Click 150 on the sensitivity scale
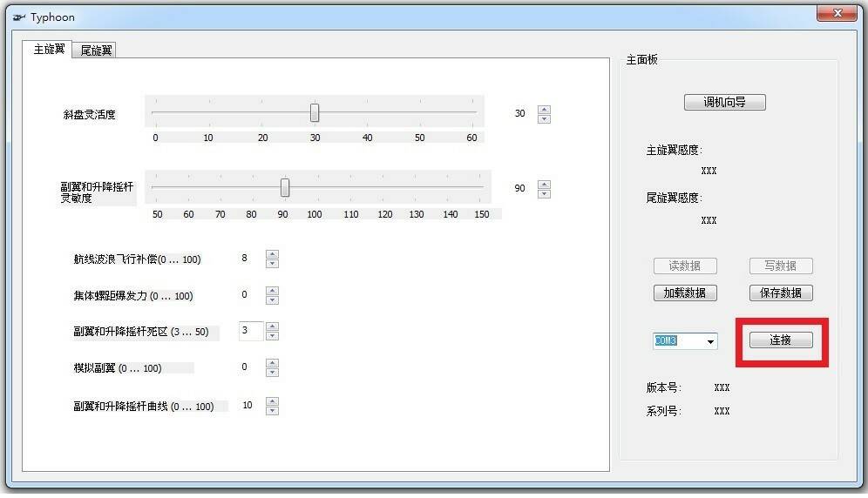This screenshot has height=498, width=868. pos(482,214)
